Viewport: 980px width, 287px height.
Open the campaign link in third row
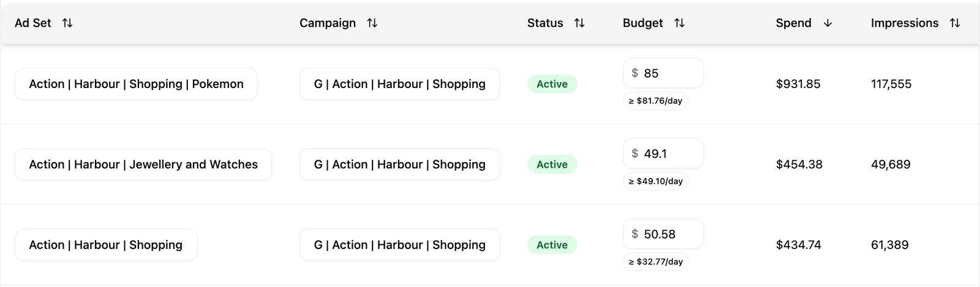pos(399,245)
